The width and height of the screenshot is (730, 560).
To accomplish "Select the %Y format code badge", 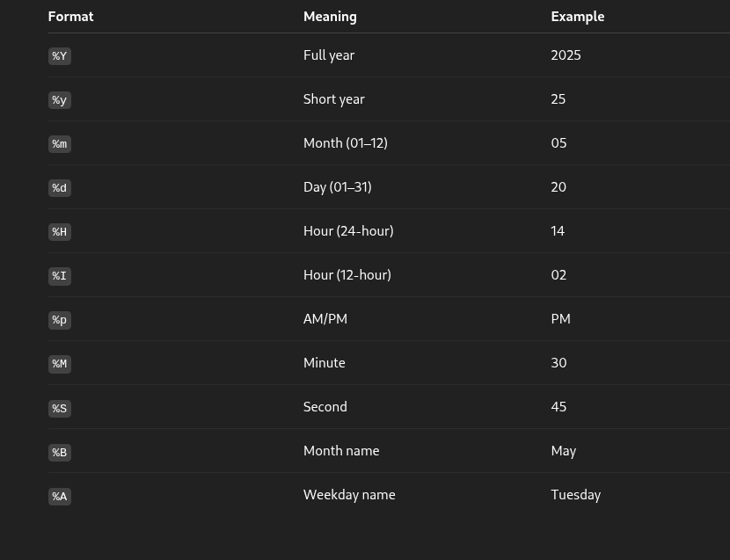I will pos(60,56).
